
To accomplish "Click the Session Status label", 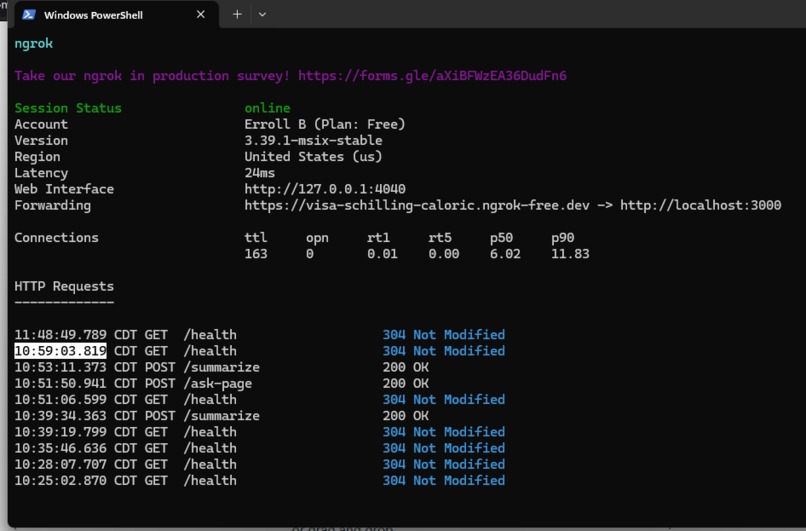I will point(68,108).
